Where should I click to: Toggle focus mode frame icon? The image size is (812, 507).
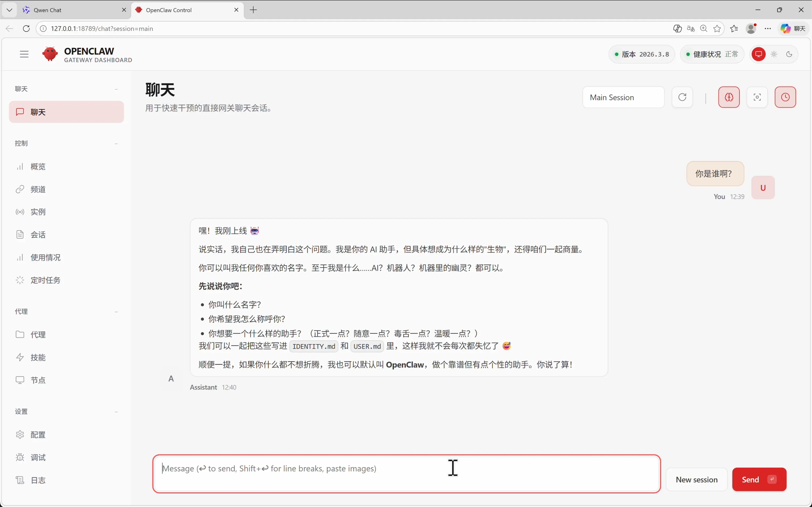(x=757, y=97)
